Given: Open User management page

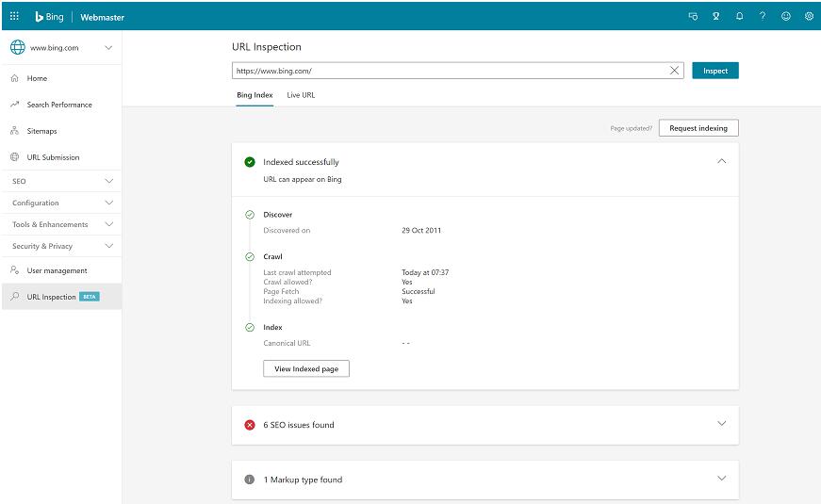Looking at the screenshot, I should coord(57,270).
